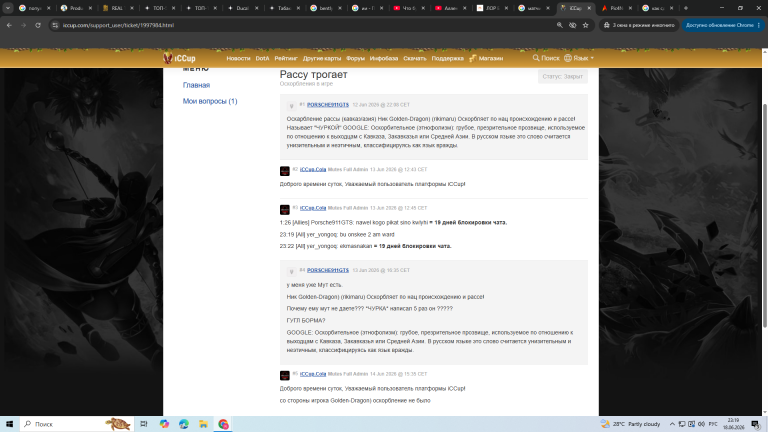Screen dimensions: 768x432
Task: Click the iCCup logo
Action: click(x=179, y=58)
